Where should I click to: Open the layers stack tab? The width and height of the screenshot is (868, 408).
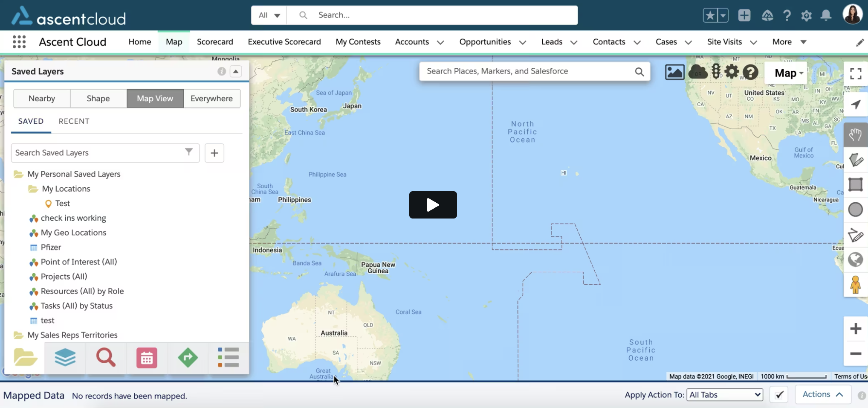coord(65,358)
